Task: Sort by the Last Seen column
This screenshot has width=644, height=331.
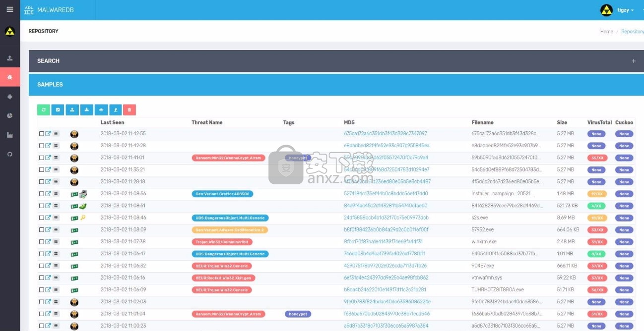Action: click(x=112, y=122)
